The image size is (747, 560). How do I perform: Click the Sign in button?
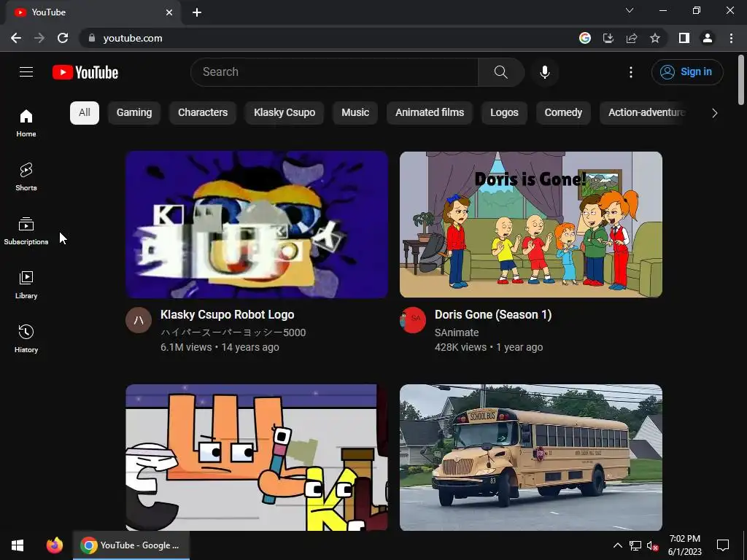687,72
